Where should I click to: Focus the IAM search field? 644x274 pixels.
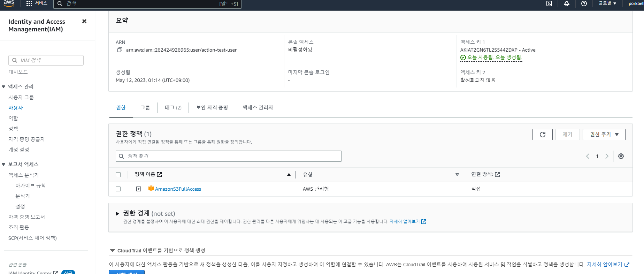click(x=46, y=60)
